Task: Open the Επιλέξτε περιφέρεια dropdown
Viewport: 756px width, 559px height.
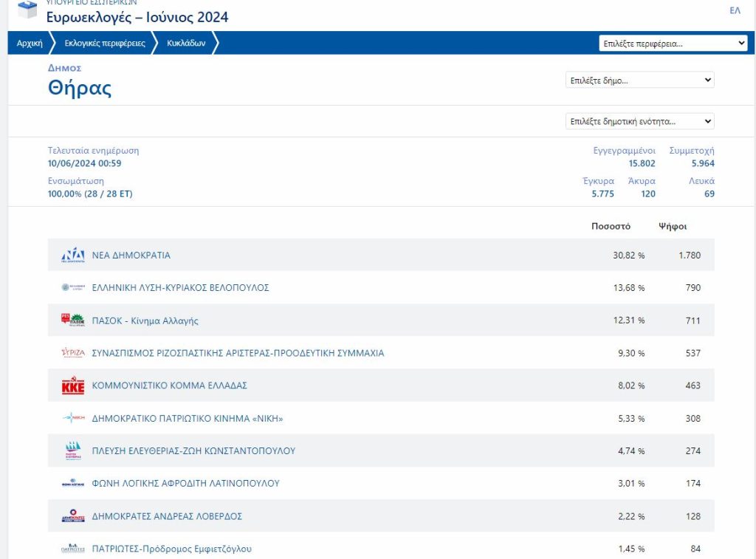Action: pos(673,44)
